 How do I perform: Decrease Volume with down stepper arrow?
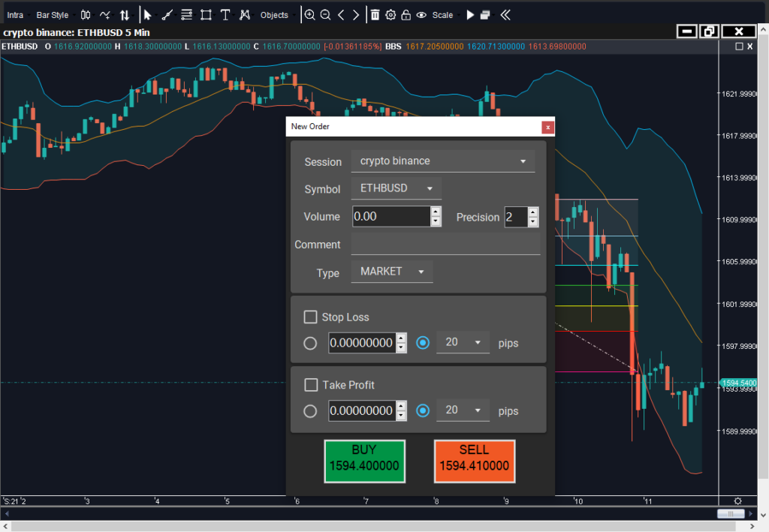436,221
